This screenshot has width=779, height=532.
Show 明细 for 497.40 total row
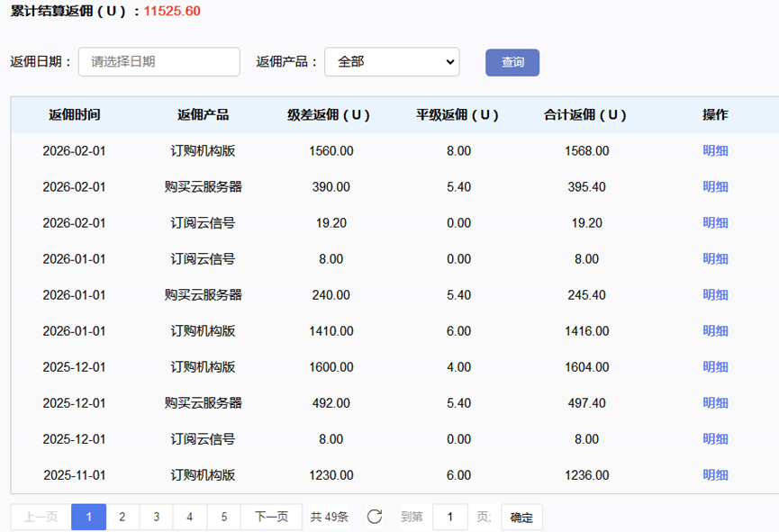point(715,403)
